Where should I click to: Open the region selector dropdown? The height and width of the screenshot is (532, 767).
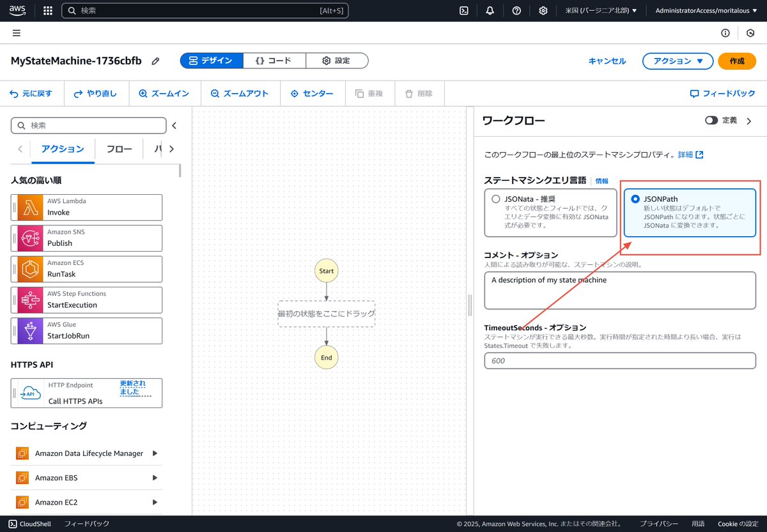click(x=601, y=11)
